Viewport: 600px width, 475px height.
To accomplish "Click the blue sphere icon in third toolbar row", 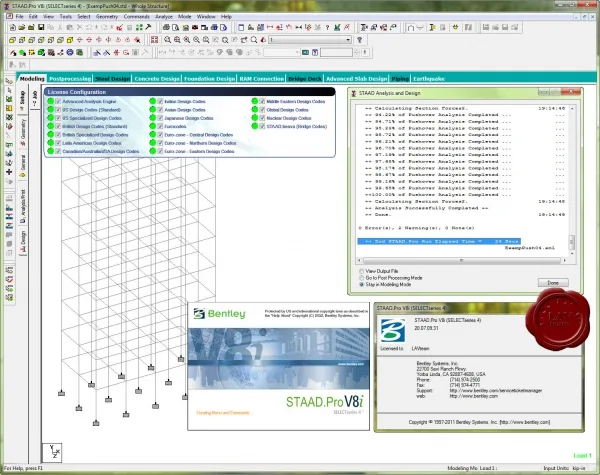I will [70, 52].
